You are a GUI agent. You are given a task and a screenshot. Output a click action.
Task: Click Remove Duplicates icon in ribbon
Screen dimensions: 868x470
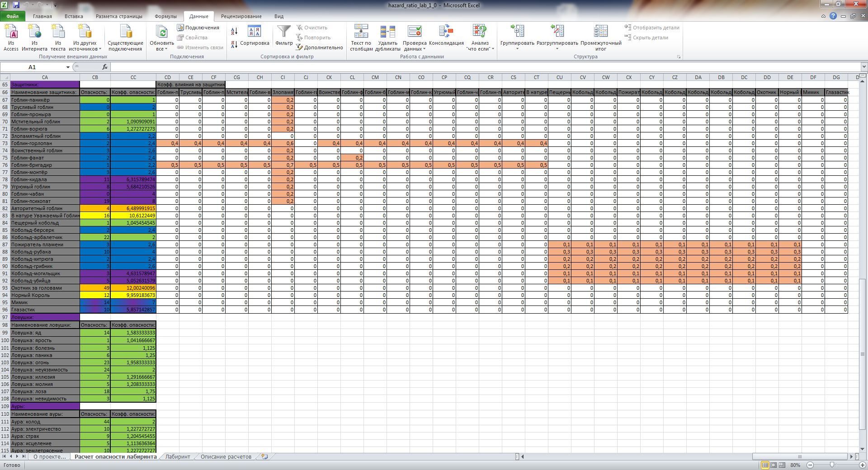(387, 32)
